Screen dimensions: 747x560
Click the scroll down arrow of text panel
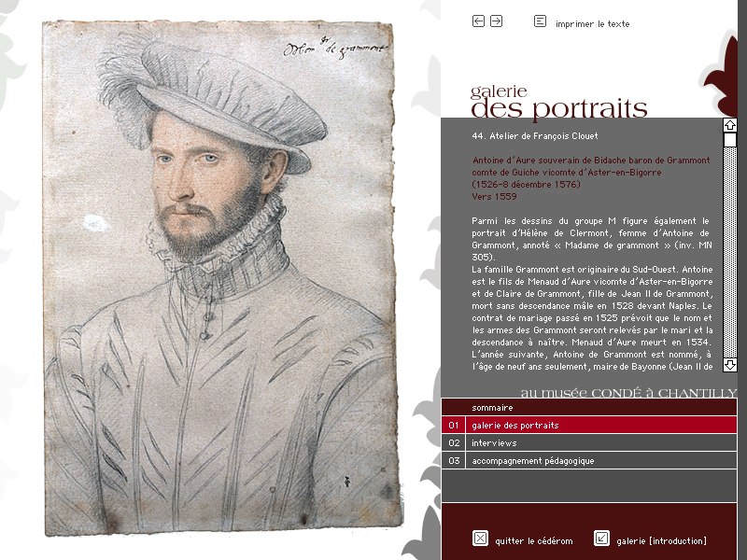pyautogui.click(x=730, y=365)
